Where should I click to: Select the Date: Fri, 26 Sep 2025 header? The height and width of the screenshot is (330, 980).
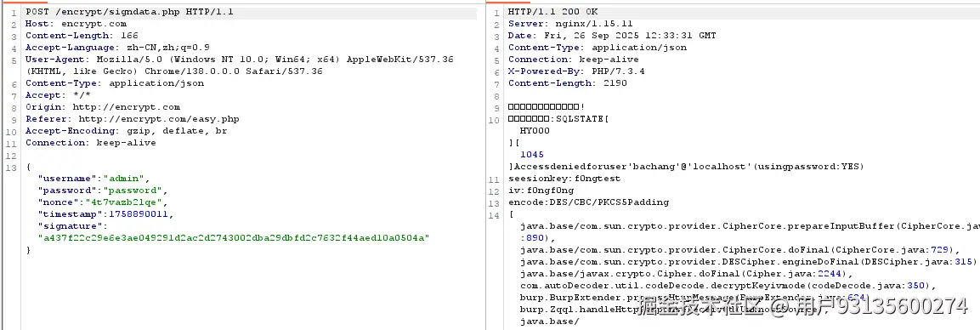(612, 36)
